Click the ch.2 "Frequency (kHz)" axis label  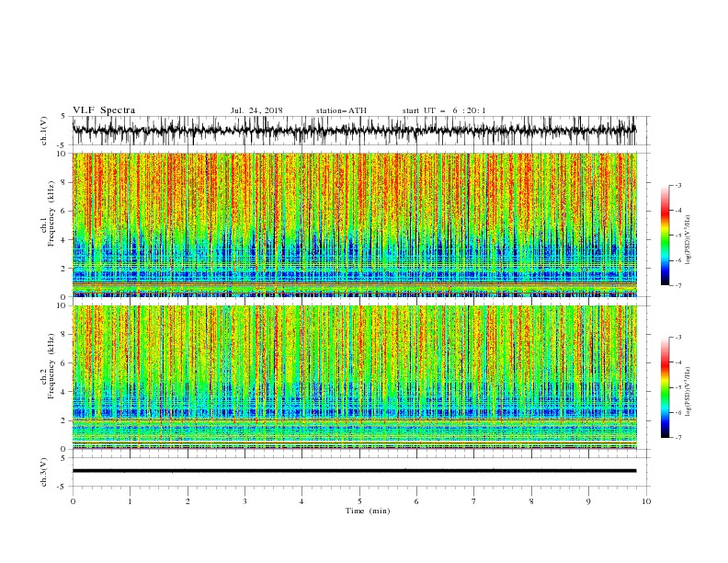[x=51, y=366]
